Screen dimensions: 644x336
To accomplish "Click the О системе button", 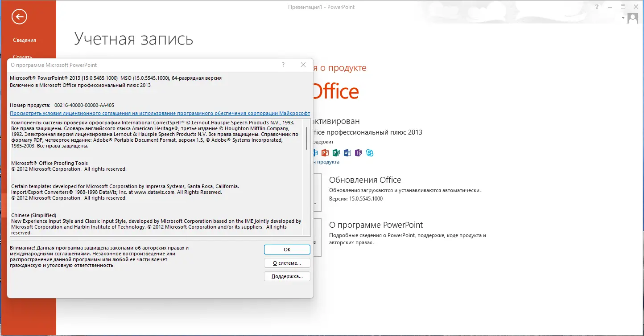I will [287, 262].
